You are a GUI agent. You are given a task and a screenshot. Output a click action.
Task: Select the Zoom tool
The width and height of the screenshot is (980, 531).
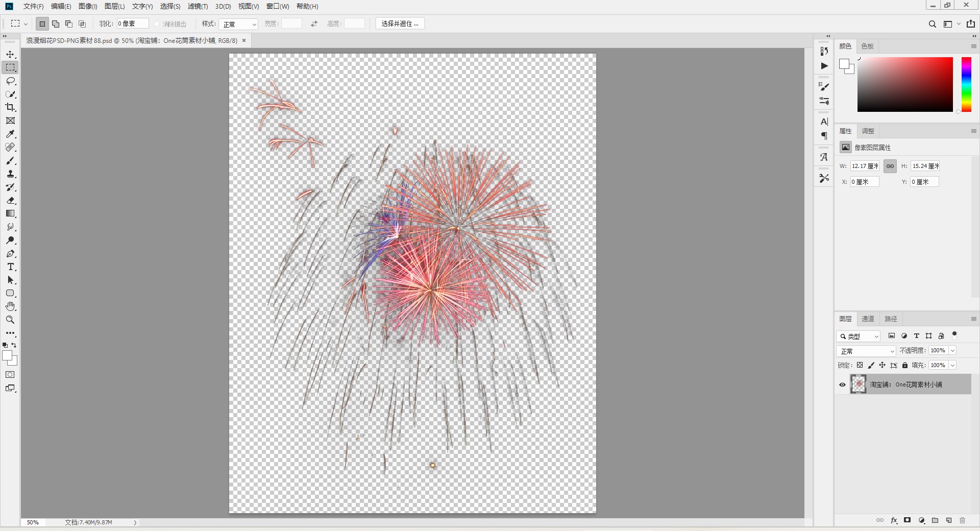[10, 320]
